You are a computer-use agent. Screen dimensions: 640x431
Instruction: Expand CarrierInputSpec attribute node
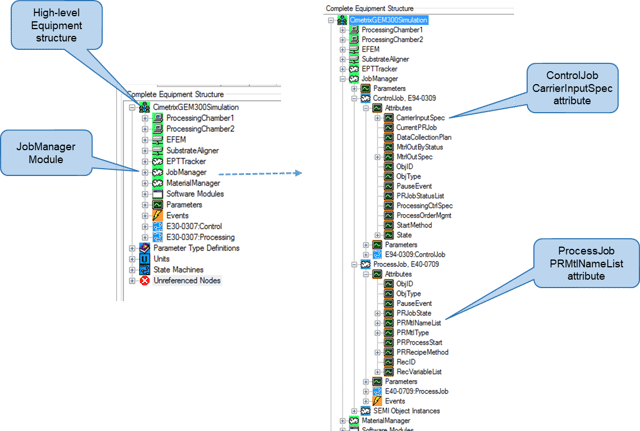(x=378, y=118)
